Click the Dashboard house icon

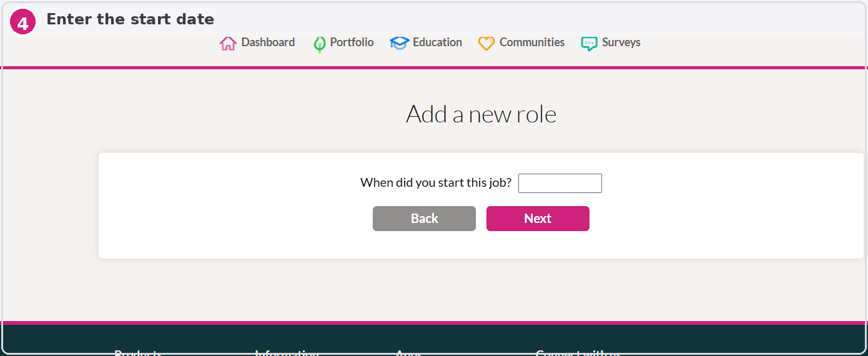click(228, 43)
